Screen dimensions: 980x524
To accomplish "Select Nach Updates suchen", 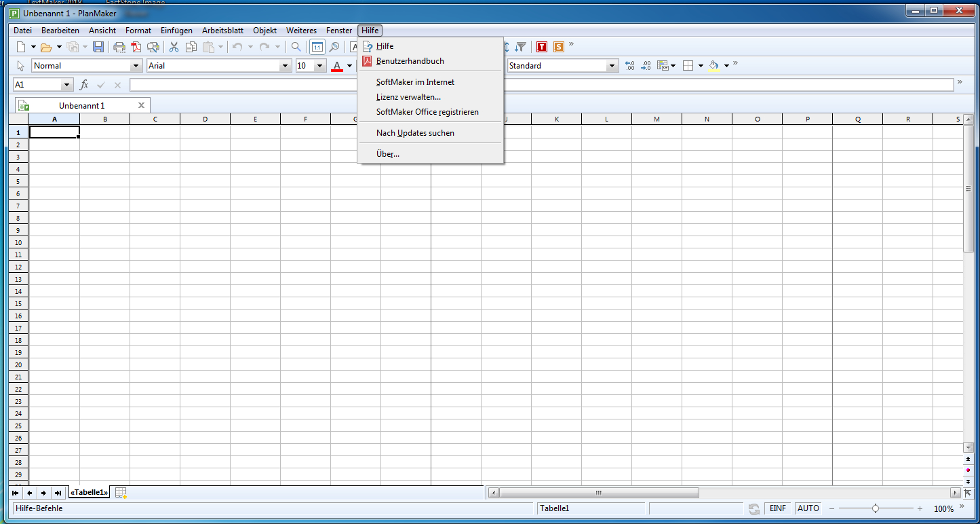I will pyautogui.click(x=431, y=133).
